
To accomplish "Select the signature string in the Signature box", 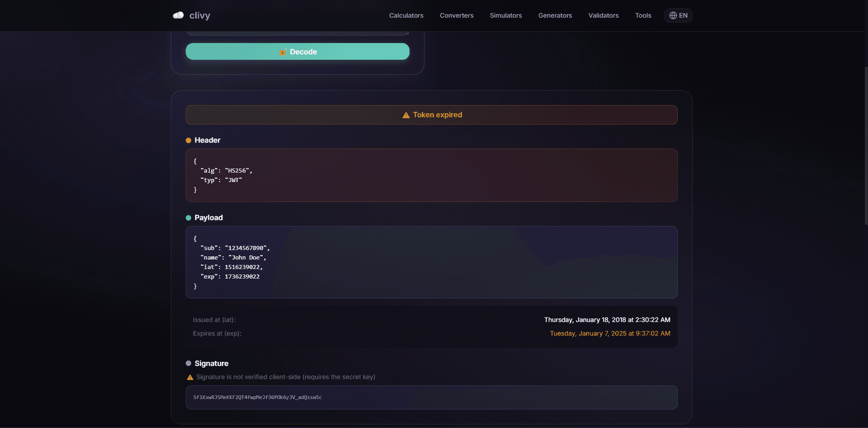I will [x=257, y=397].
